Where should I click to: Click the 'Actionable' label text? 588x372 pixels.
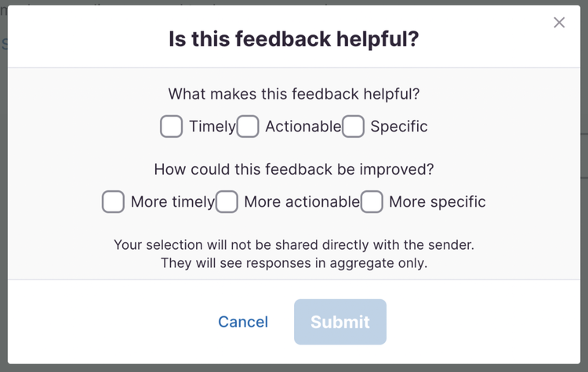[303, 126]
